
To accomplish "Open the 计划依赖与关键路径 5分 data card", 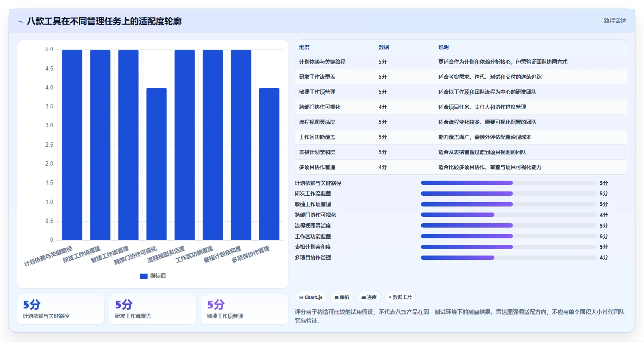I will pos(61,309).
